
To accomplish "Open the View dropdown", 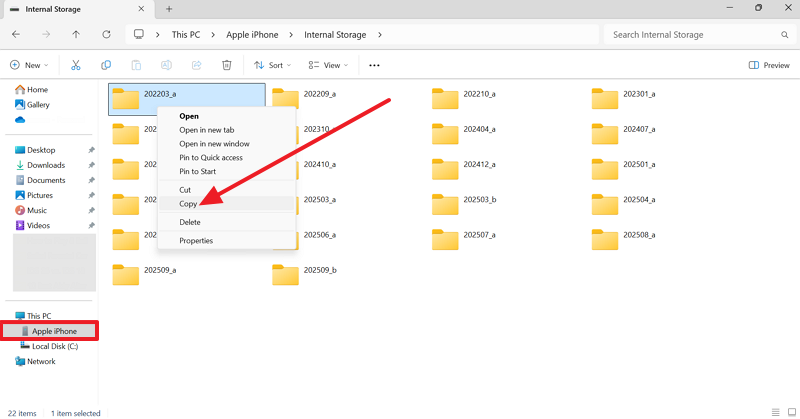I will [x=328, y=65].
